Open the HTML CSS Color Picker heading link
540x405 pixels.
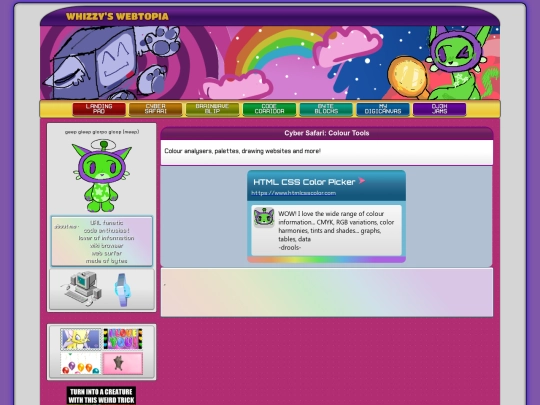click(x=304, y=182)
